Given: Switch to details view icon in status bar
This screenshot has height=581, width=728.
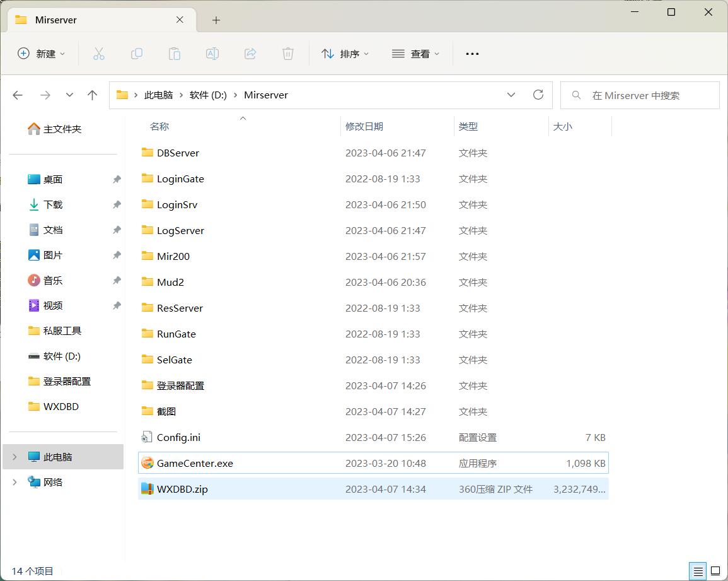Looking at the screenshot, I should tap(698, 572).
